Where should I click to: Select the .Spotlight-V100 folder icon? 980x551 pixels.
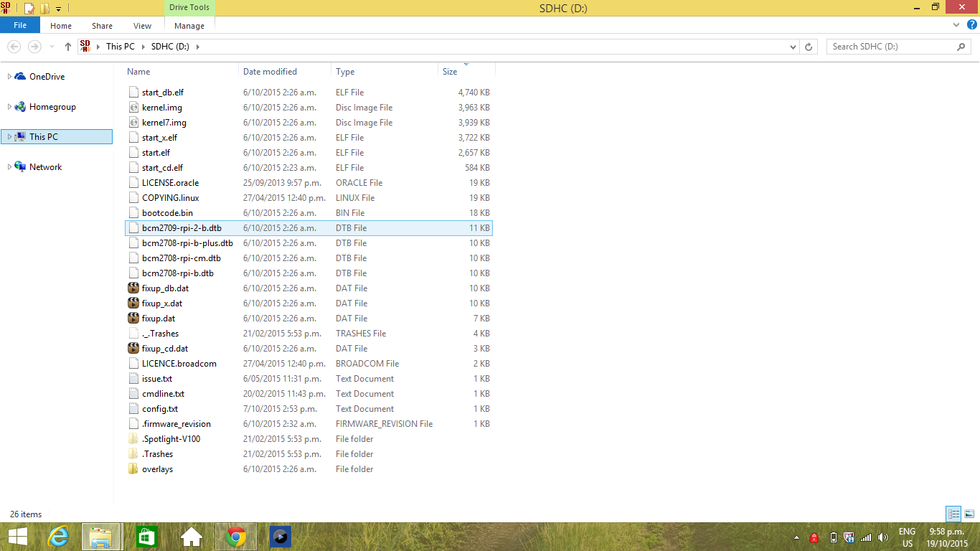tap(133, 439)
